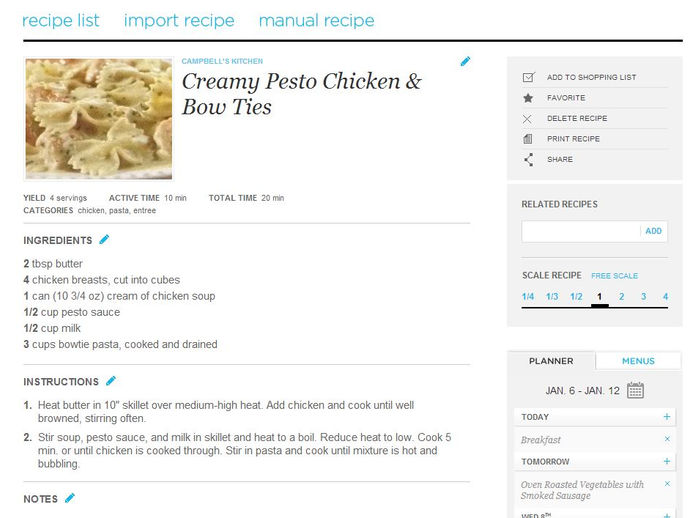Add a recipe to Today with plus
The width and height of the screenshot is (690, 518).
(x=667, y=416)
